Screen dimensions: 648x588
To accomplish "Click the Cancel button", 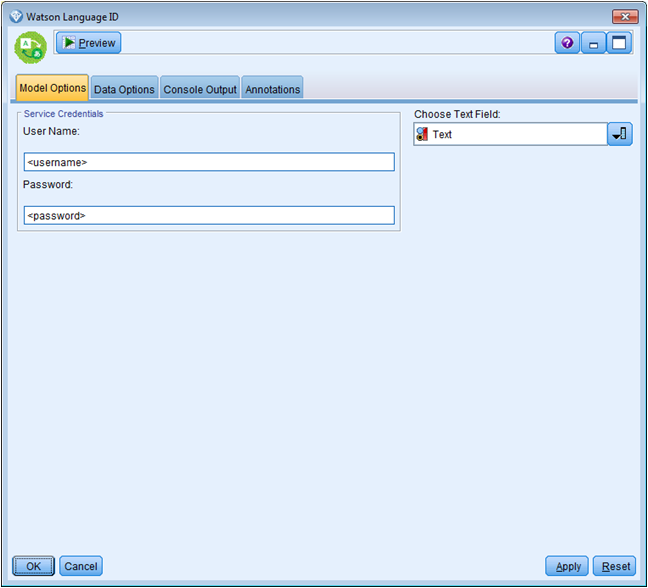I will [81, 566].
